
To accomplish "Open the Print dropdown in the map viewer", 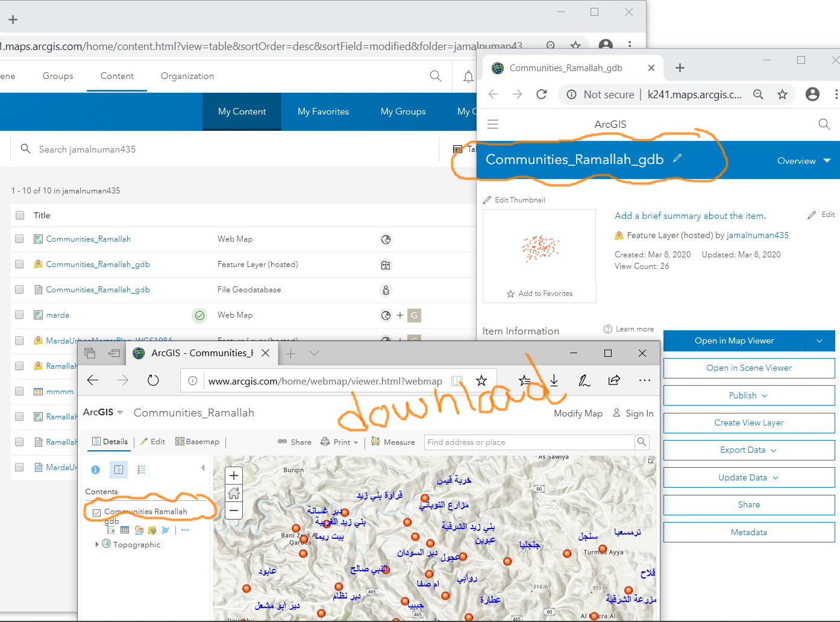I will (x=339, y=442).
